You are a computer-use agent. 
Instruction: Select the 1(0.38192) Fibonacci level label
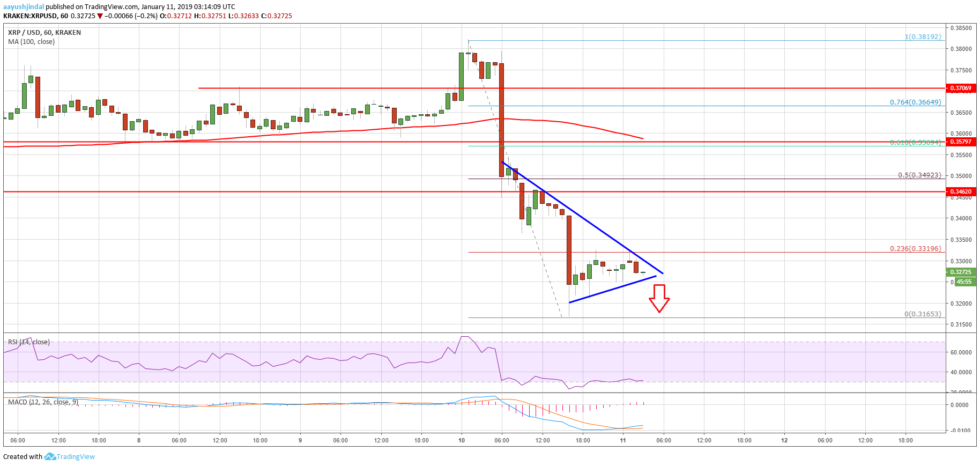(x=923, y=37)
